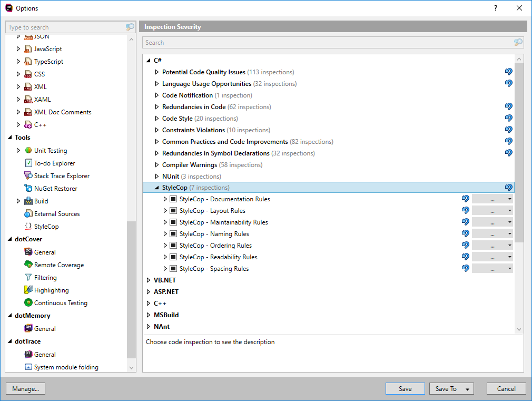The width and height of the screenshot is (532, 401).
Task: Open NuGet Restorer settings icon
Action: 28,188
